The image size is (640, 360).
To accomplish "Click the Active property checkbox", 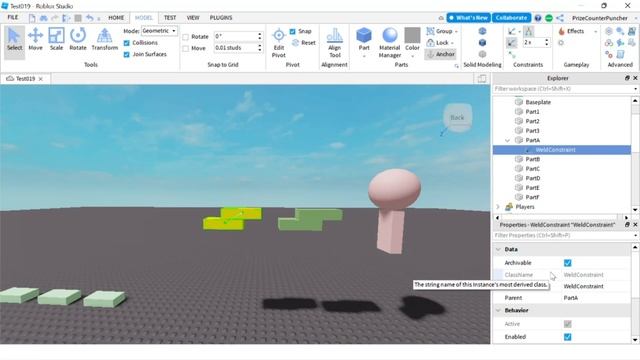I will (567, 324).
